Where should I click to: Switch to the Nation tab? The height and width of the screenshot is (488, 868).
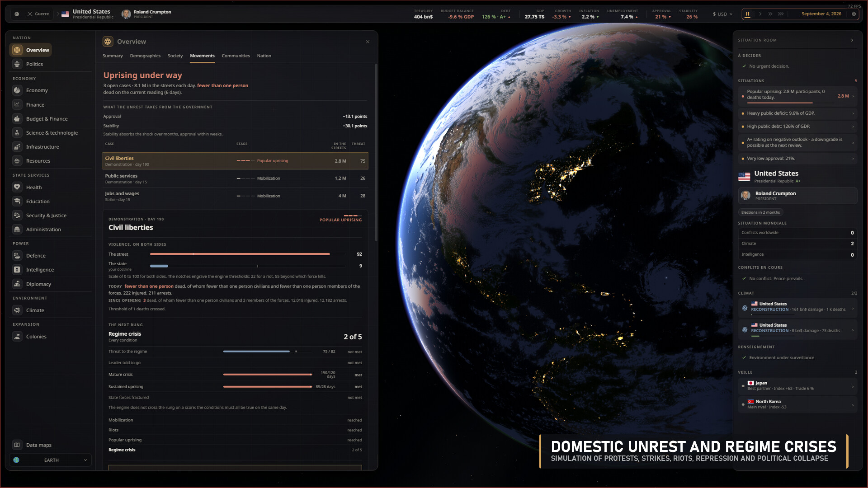click(264, 56)
